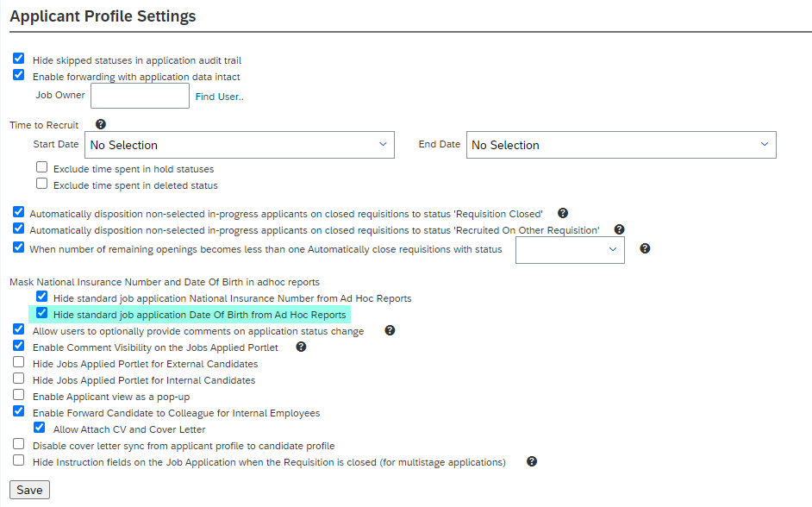Focus the Job Owner input field
The image size is (812, 507).
[x=140, y=96]
